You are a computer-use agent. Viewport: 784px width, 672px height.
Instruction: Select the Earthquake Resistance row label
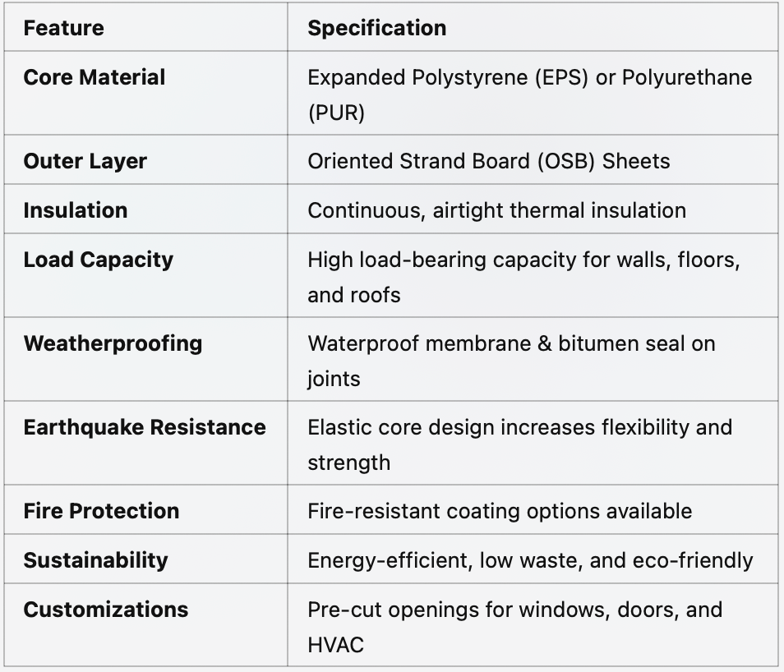[x=145, y=427]
